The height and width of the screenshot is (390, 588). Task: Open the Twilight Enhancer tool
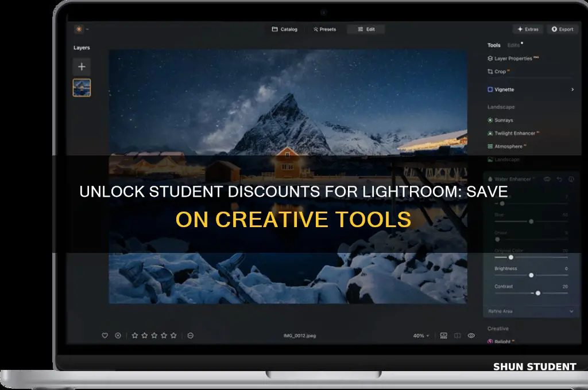(513, 134)
